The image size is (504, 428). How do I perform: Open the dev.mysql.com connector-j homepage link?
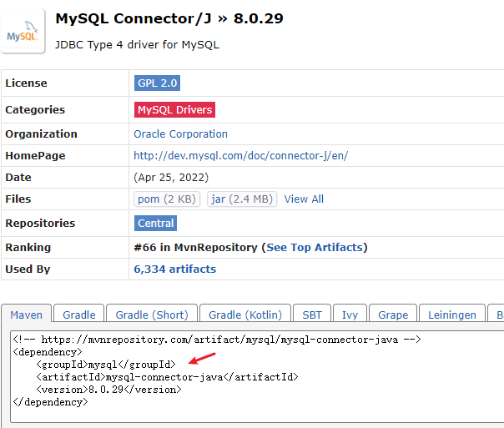(241, 156)
